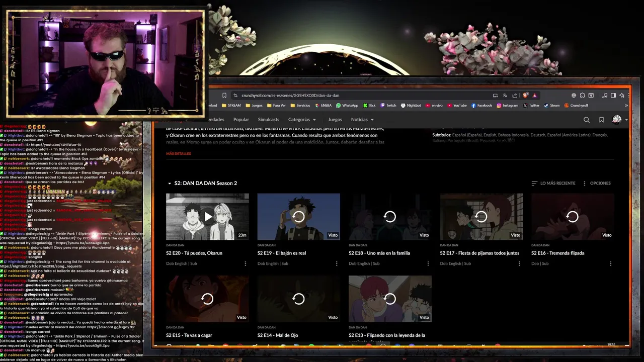Open the Para Ver bookmarks folder
This screenshot has width=644, height=362.
point(276,106)
